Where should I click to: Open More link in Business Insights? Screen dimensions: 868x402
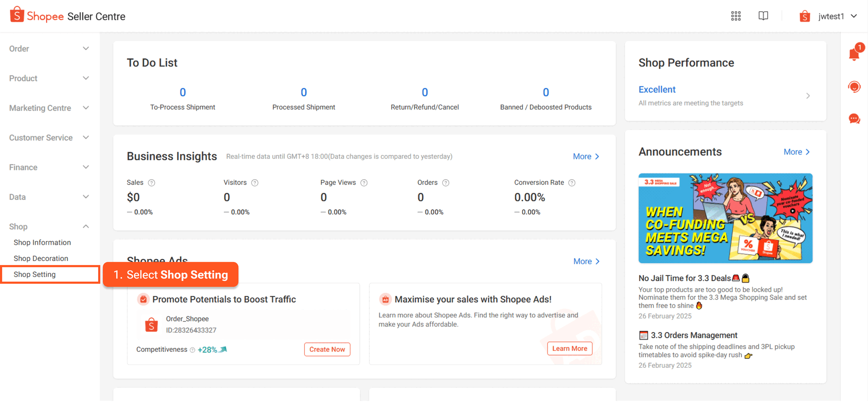tap(586, 156)
